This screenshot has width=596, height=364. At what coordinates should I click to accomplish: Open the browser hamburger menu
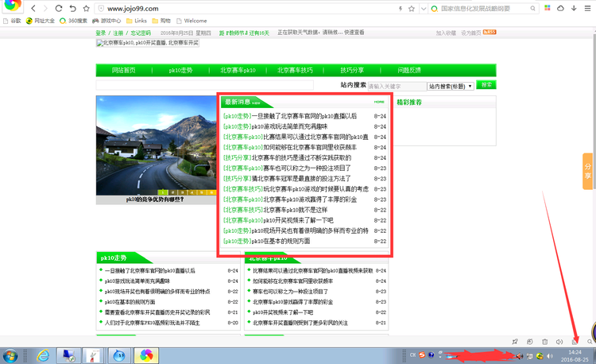click(587, 8)
